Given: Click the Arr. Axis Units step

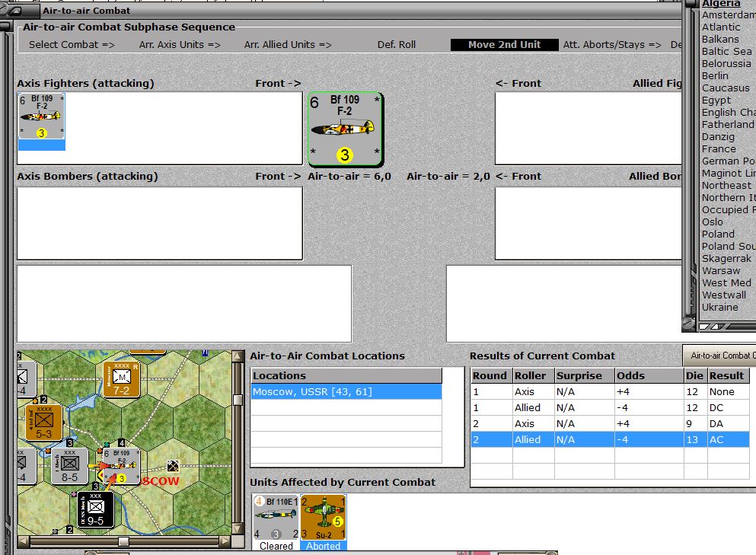Looking at the screenshot, I should coord(180,44).
